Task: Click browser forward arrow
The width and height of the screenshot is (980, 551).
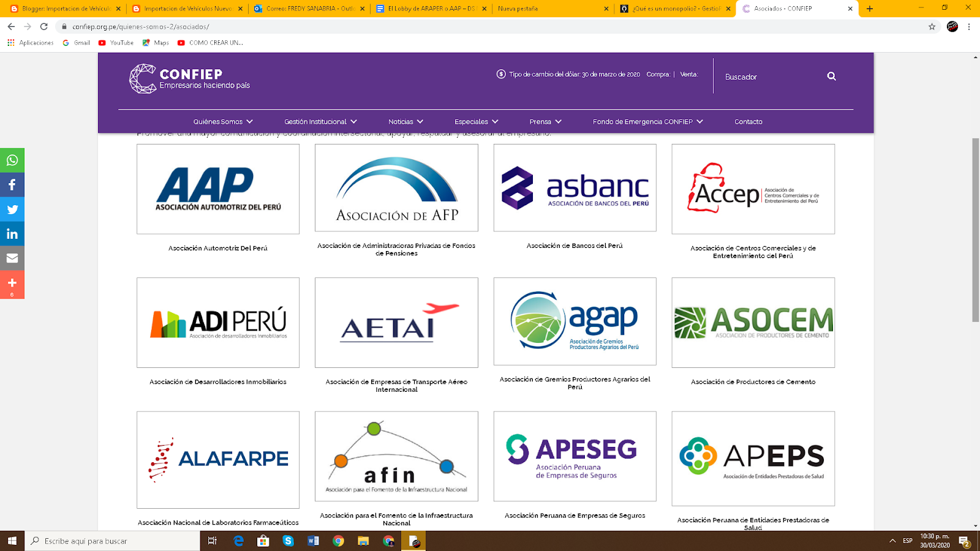Action: pos(28,26)
